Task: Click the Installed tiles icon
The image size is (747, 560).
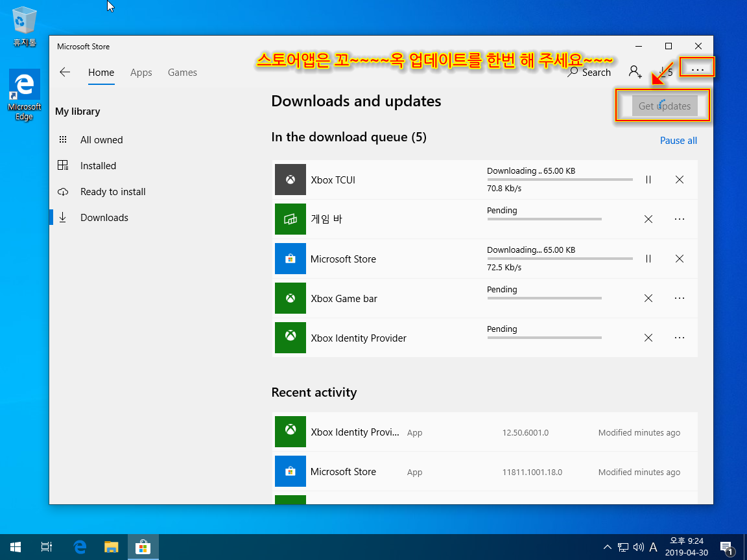Action: pos(63,165)
